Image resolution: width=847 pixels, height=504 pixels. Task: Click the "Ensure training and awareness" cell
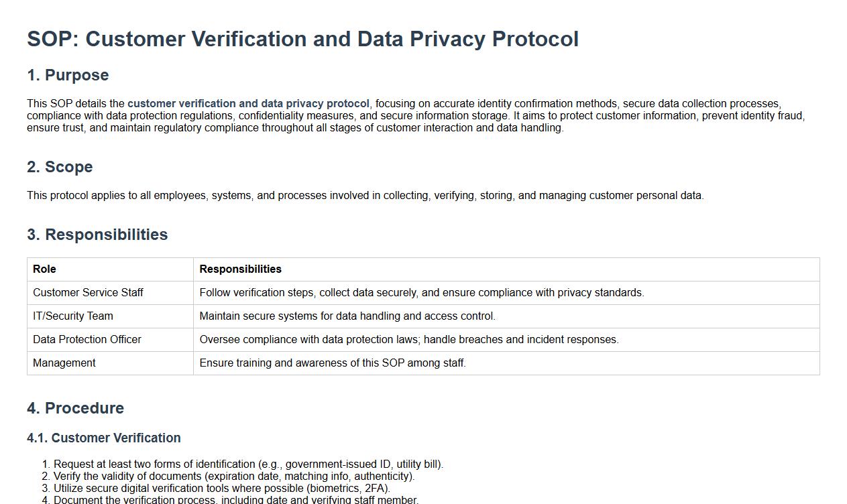(333, 363)
